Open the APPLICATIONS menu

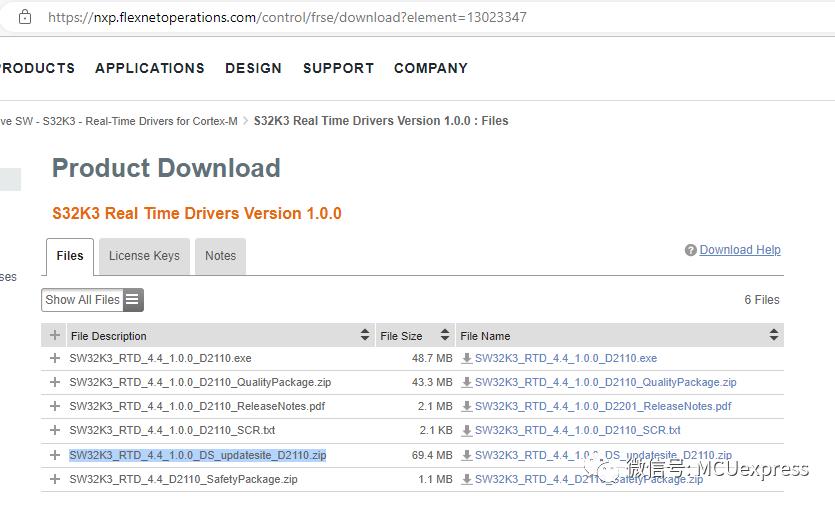pos(150,68)
